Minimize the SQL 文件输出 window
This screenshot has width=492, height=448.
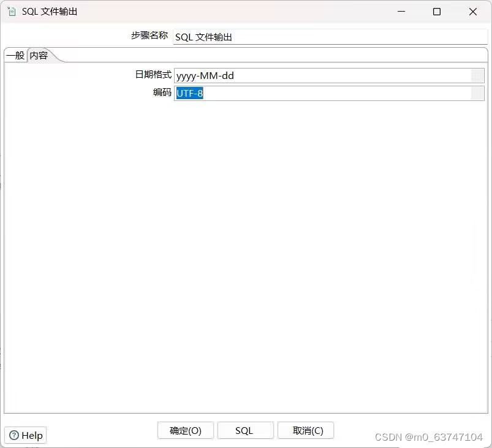401,12
